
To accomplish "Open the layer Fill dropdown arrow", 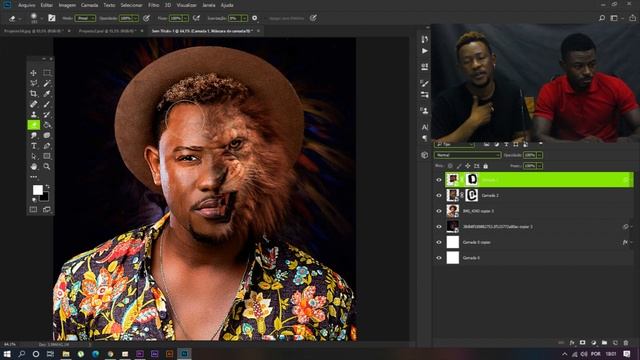I will (540, 166).
